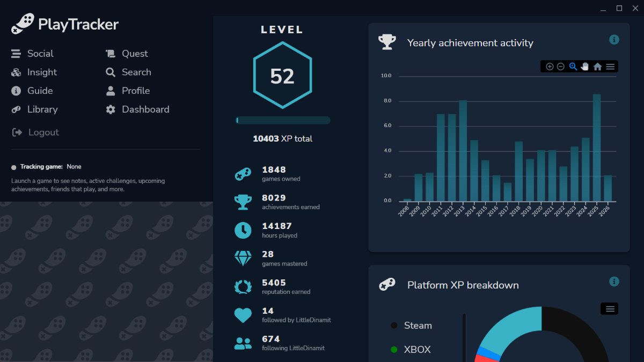This screenshot has height=362, width=644.
Task: Select the chart panning hand tool
Action: tap(585, 67)
